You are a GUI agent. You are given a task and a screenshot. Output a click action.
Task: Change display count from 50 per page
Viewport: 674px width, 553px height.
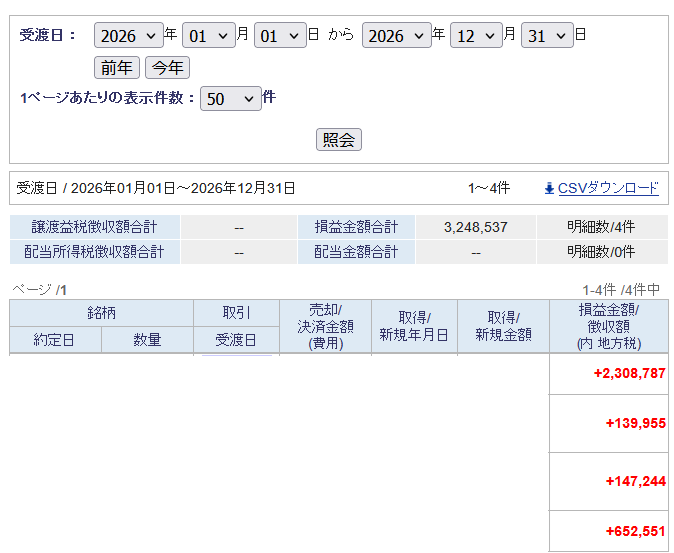231,98
